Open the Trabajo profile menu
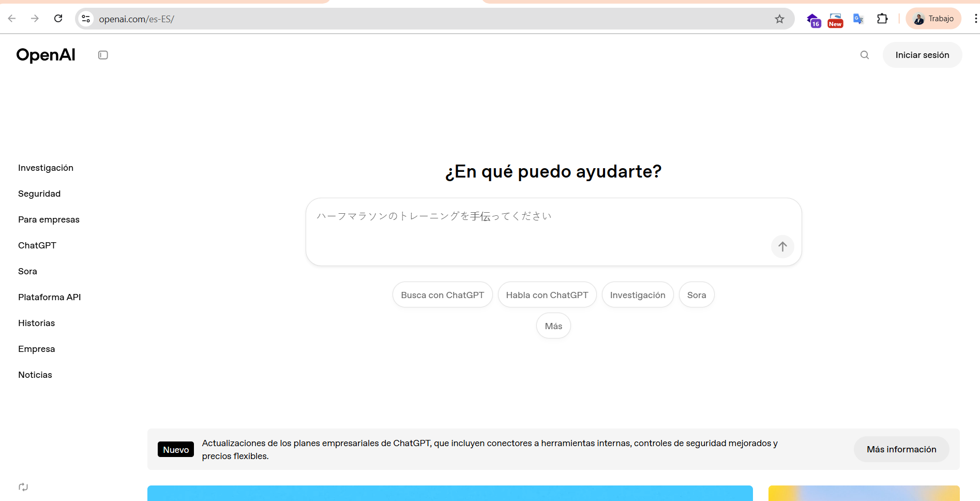Image resolution: width=980 pixels, height=501 pixels. pos(933,19)
